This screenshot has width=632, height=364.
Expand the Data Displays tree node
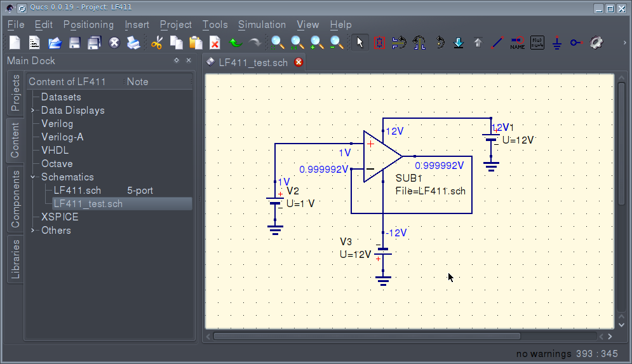(33, 111)
